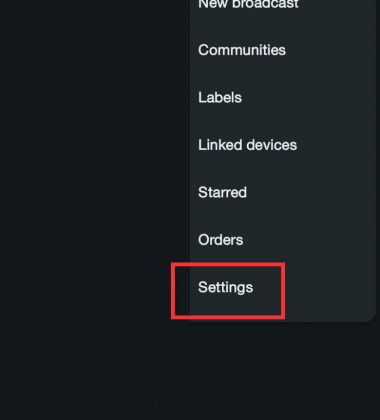Image resolution: width=380 pixels, height=420 pixels.
Task: Open the Starred list entry
Action: 283,192
